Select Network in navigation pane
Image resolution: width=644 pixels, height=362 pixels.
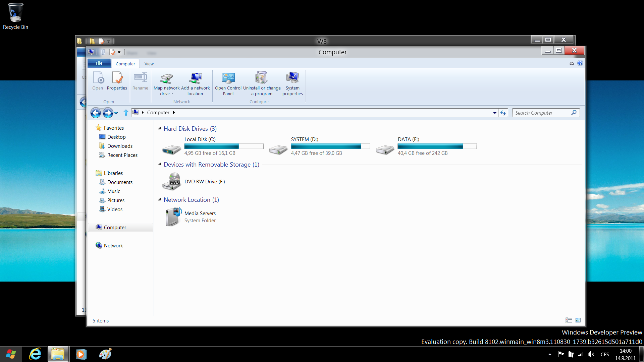coord(113,245)
